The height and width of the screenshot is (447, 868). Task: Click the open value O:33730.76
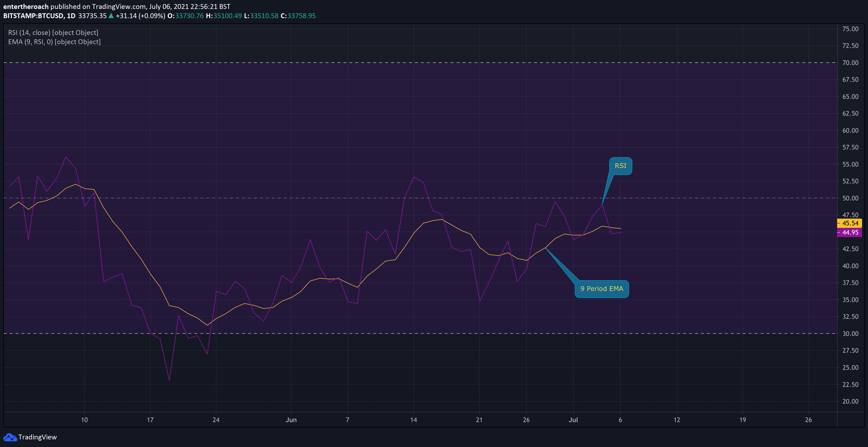(x=186, y=16)
